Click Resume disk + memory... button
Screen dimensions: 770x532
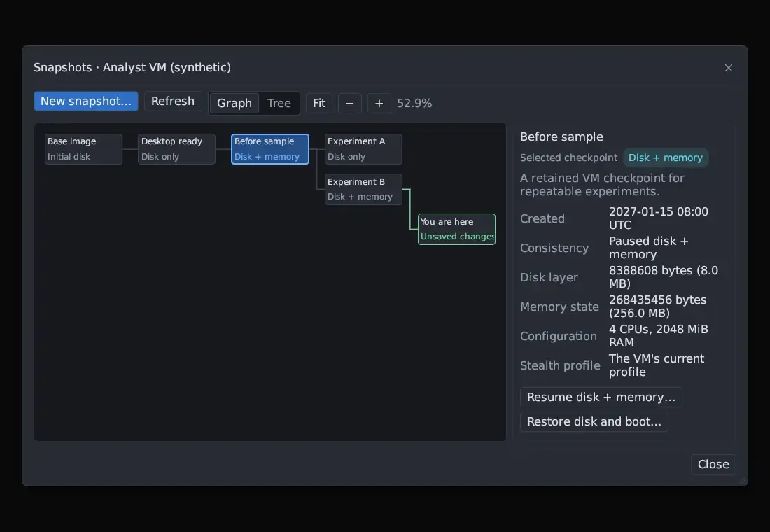click(601, 397)
